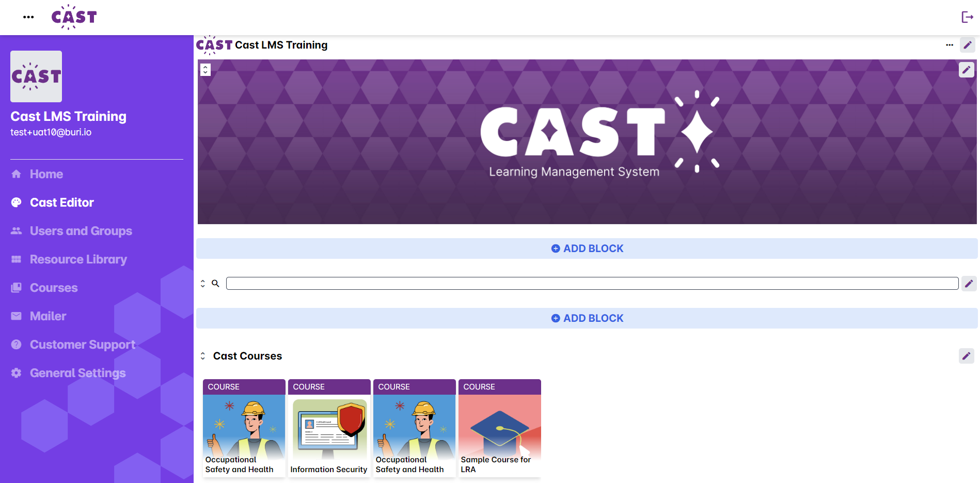
Task: Click the Cast LMS Training name in sidebar
Action: pyautogui.click(x=69, y=116)
